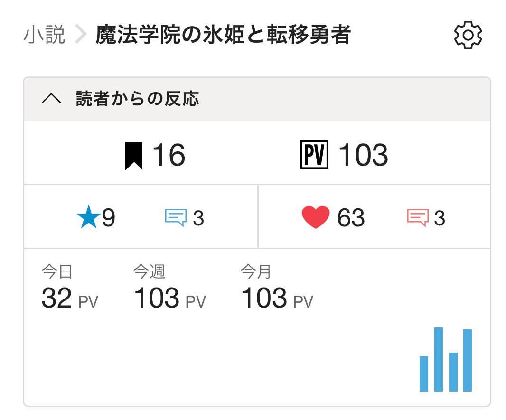Click the black bookmark icon
Image resolution: width=506 pixels, height=420 pixels.
[x=134, y=155]
